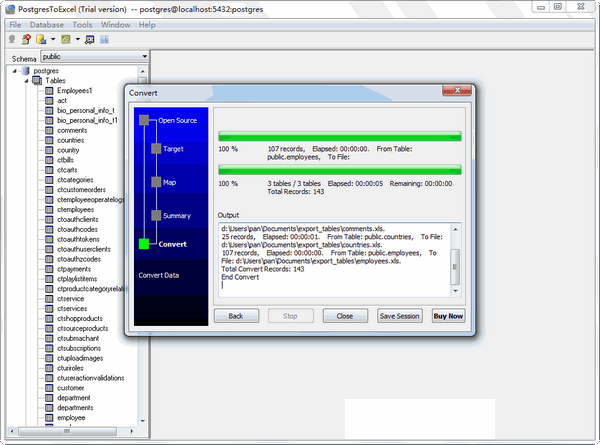Image resolution: width=600 pixels, height=445 pixels.
Task: Select ctoauthclients table in tree
Action: [x=78, y=220]
